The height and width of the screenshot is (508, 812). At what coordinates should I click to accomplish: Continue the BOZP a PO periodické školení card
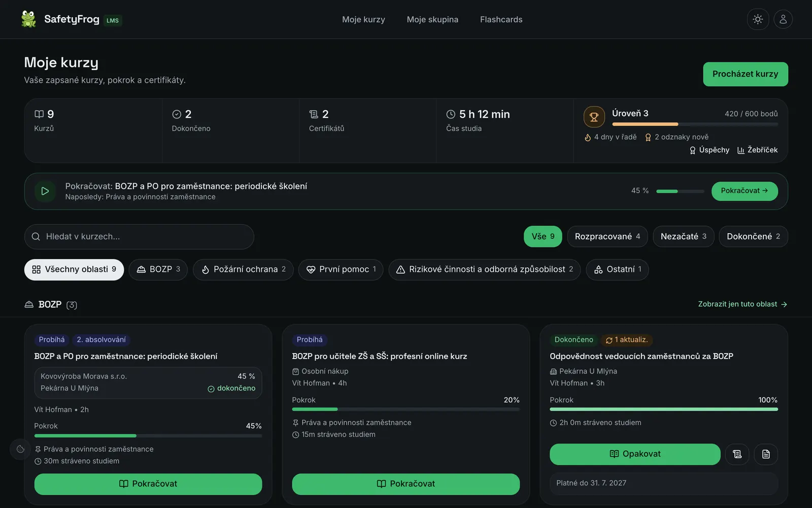(148, 484)
